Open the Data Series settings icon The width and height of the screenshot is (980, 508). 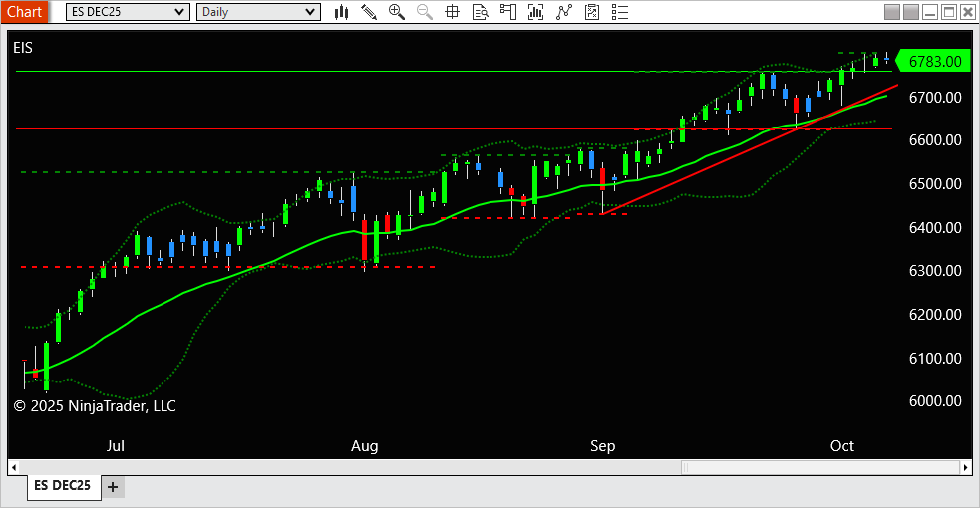pos(535,12)
